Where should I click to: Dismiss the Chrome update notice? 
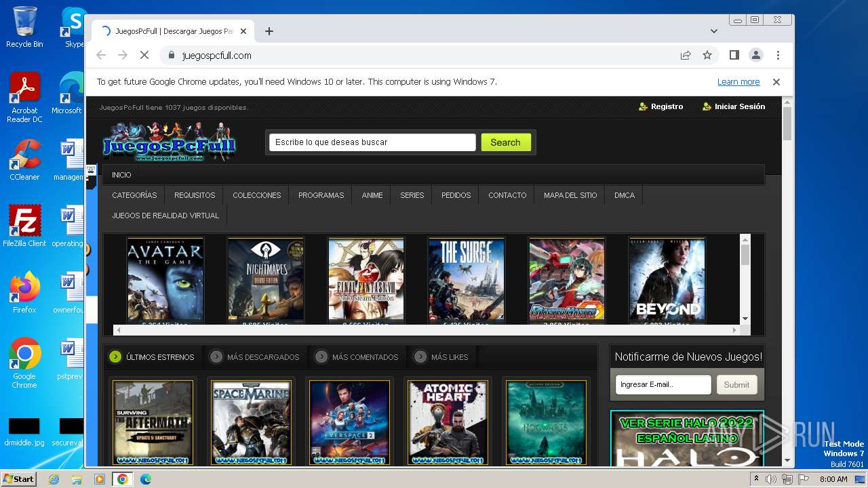pos(776,82)
